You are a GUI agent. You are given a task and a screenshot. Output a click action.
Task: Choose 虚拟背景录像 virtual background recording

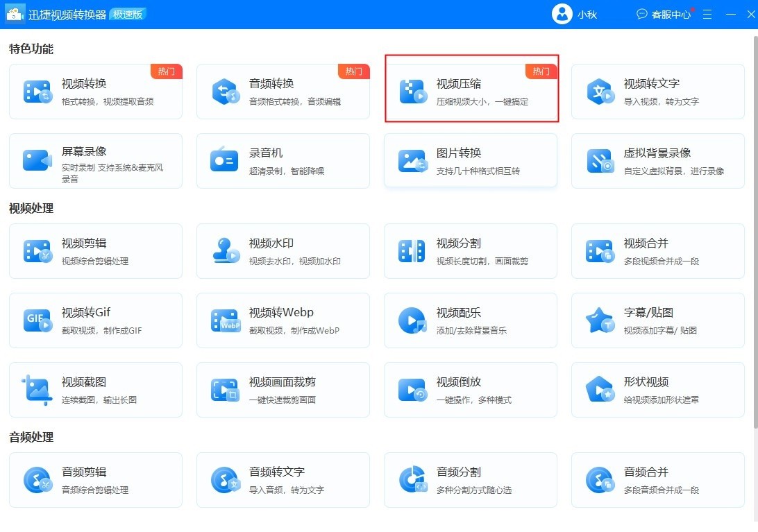click(657, 161)
